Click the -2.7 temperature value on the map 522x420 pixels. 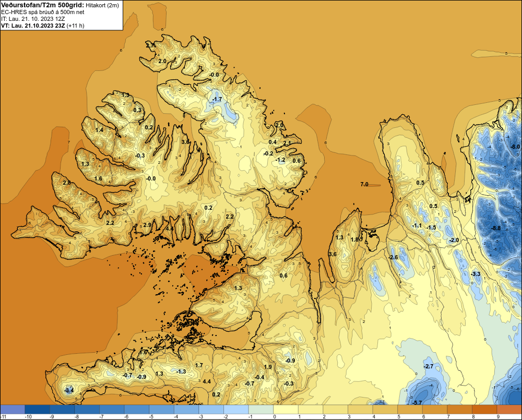pyautogui.click(x=429, y=366)
